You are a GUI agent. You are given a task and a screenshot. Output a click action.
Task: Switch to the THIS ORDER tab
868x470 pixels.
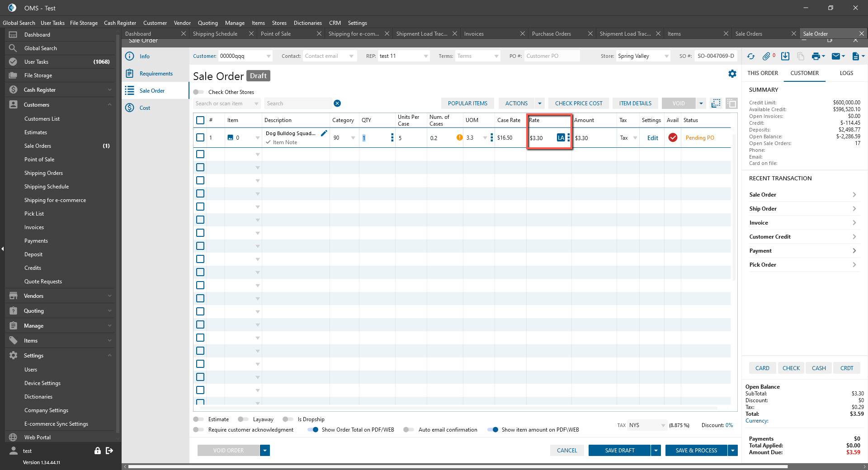pyautogui.click(x=763, y=73)
